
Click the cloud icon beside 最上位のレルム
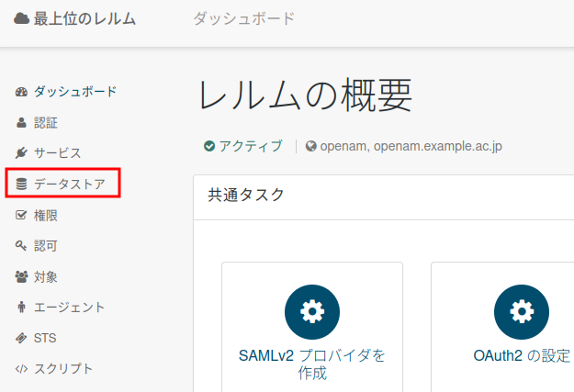pos(21,18)
